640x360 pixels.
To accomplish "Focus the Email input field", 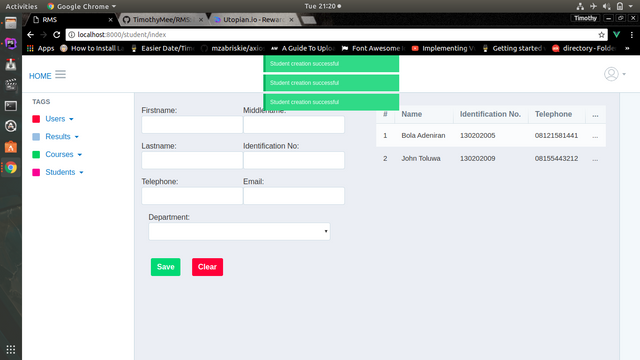I will click(x=294, y=196).
